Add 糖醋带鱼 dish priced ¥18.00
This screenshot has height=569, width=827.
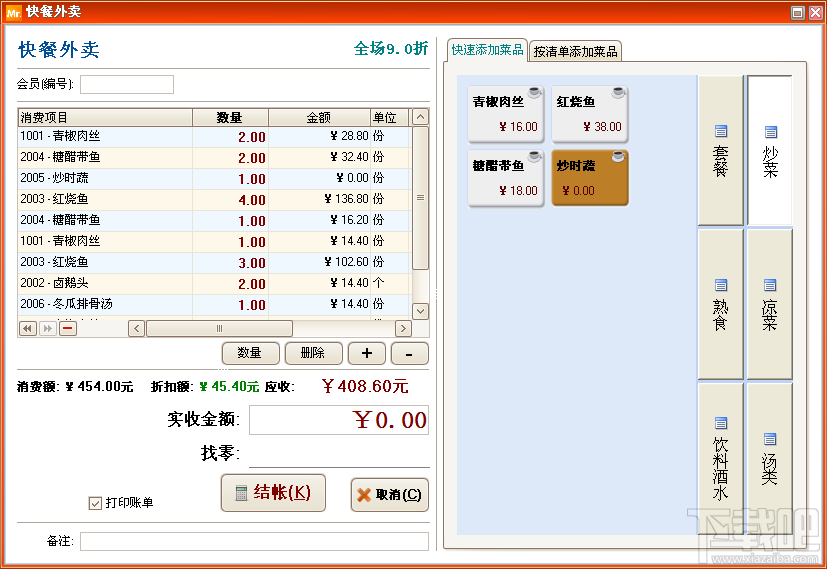[x=505, y=178]
